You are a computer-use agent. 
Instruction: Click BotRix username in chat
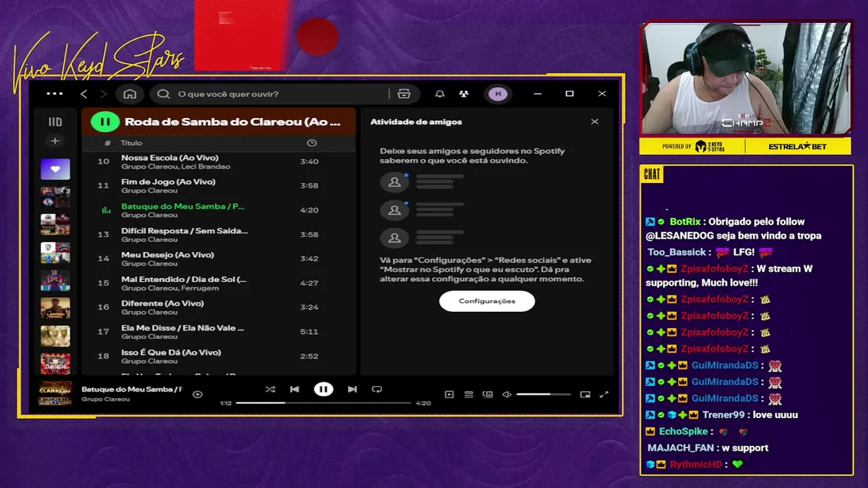tap(685, 222)
